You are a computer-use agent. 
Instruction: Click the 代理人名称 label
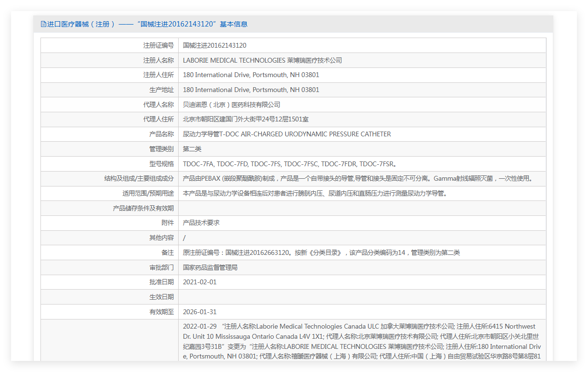158,105
